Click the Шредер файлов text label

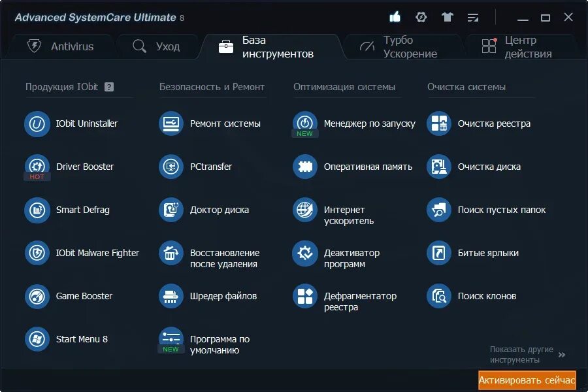[x=223, y=297]
